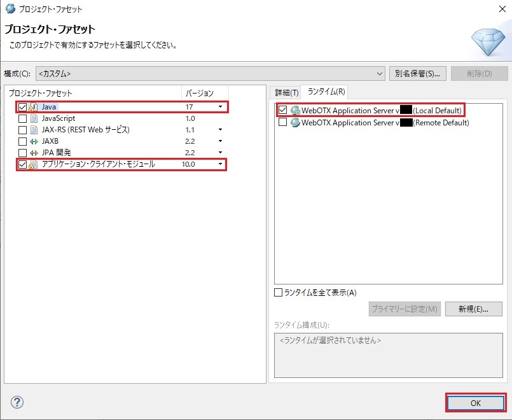This screenshot has width=512, height=420.
Task: Click the 別名保管(S)... button
Action: [x=417, y=73]
